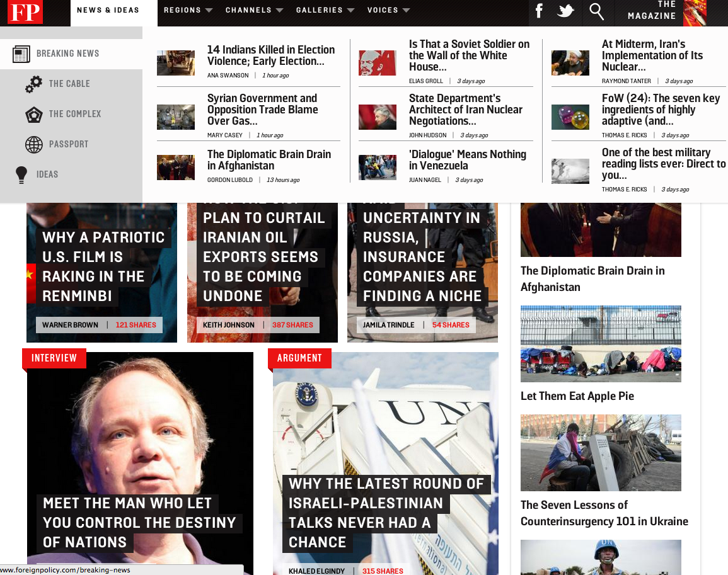
Task: Click author Khaled Elgindy
Action: 316,571
